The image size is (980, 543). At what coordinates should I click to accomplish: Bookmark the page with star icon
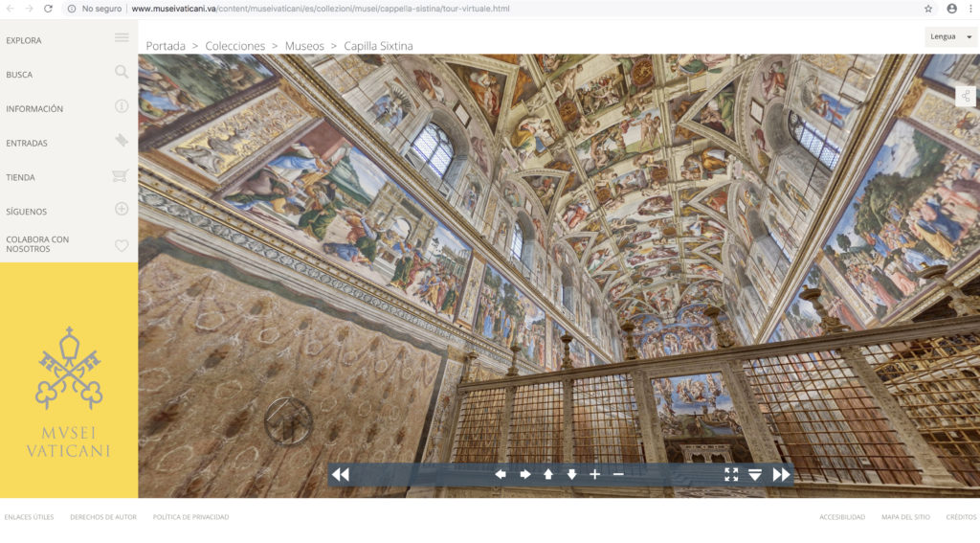click(928, 9)
